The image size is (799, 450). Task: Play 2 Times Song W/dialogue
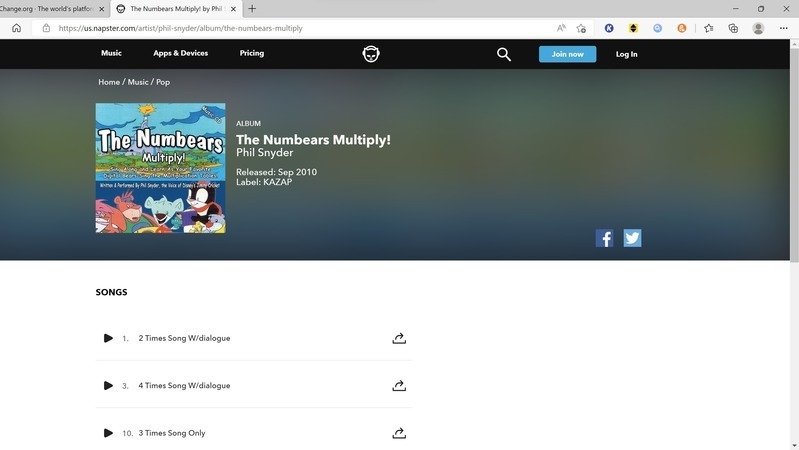108,338
